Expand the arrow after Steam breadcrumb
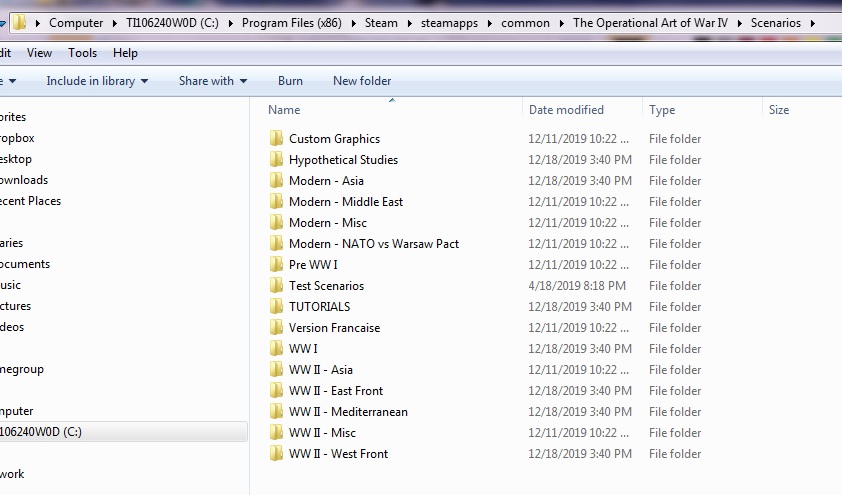 tap(409, 23)
